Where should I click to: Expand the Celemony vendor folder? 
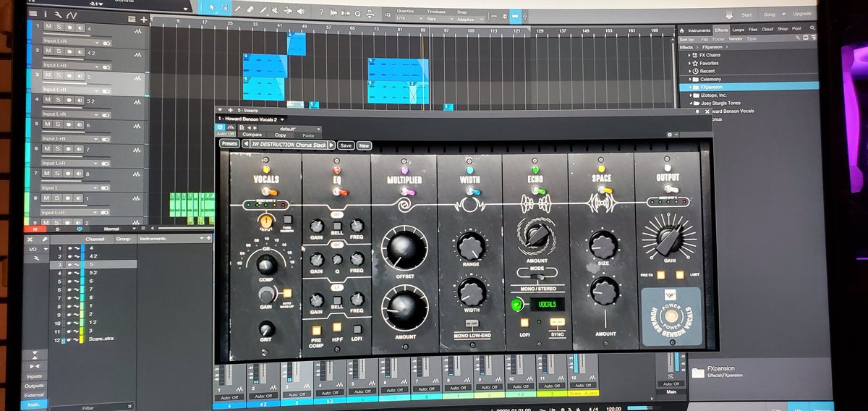(690, 79)
